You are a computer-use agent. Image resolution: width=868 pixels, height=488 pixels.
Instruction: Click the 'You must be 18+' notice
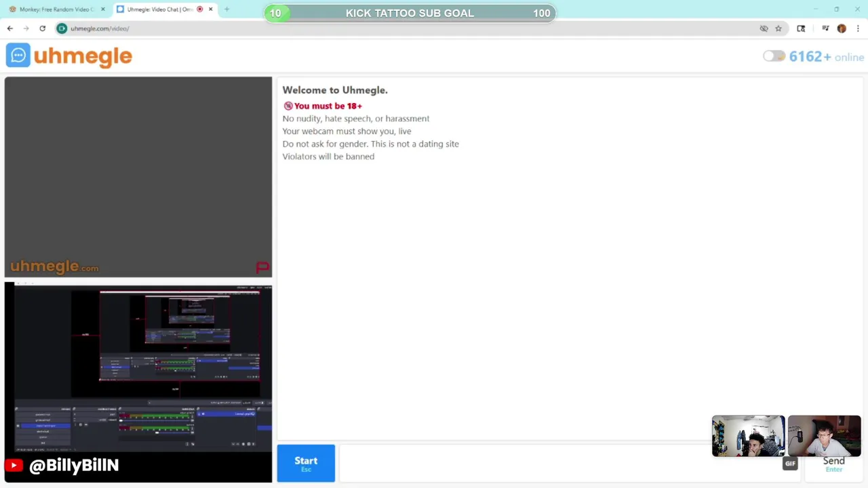coord(323,106)
